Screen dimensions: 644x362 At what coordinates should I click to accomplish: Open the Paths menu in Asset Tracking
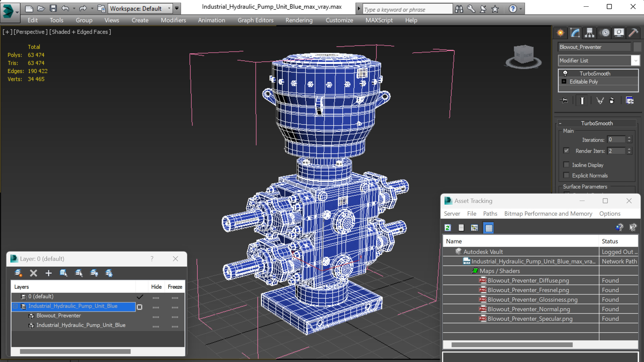point(490,214)
